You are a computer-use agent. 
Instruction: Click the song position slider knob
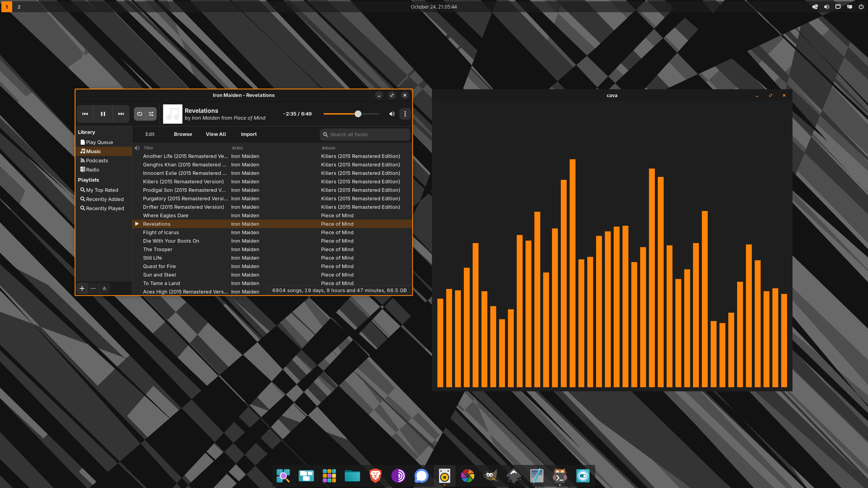tap(358, 114)
